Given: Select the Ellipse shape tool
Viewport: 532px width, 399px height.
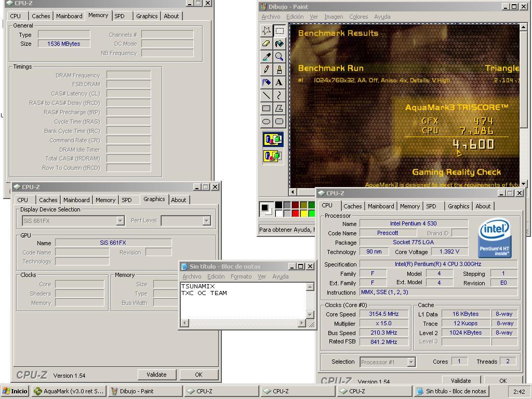Looking at the screenshot, I should pyautogui.click(x=267, y=121).
